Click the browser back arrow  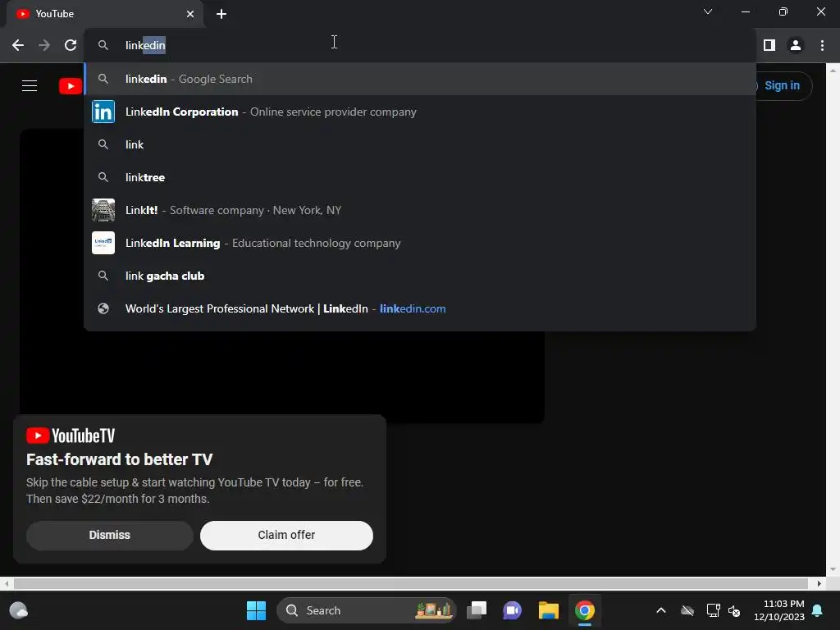pyautogui.click(x=18, y=45)
